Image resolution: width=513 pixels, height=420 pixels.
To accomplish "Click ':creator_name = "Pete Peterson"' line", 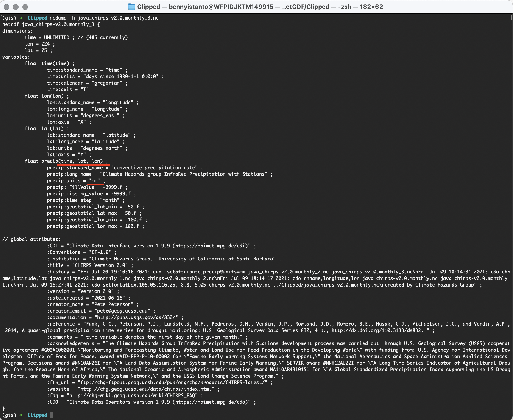I will 93,305.
